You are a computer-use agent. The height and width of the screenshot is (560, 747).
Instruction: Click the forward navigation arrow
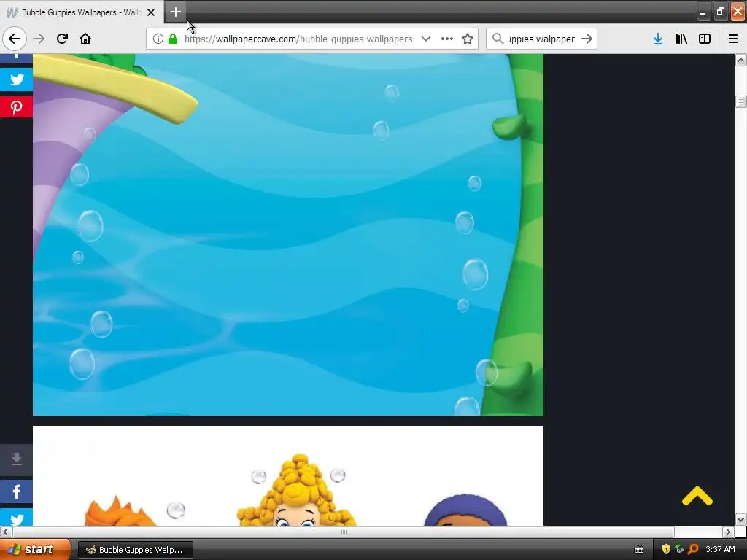pos(39,39)
